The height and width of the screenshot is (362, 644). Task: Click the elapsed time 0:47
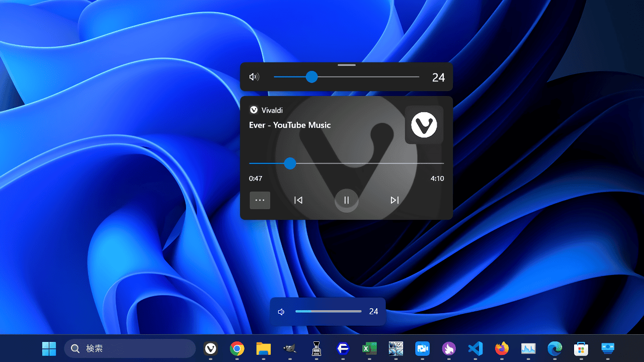coord(256,178)
